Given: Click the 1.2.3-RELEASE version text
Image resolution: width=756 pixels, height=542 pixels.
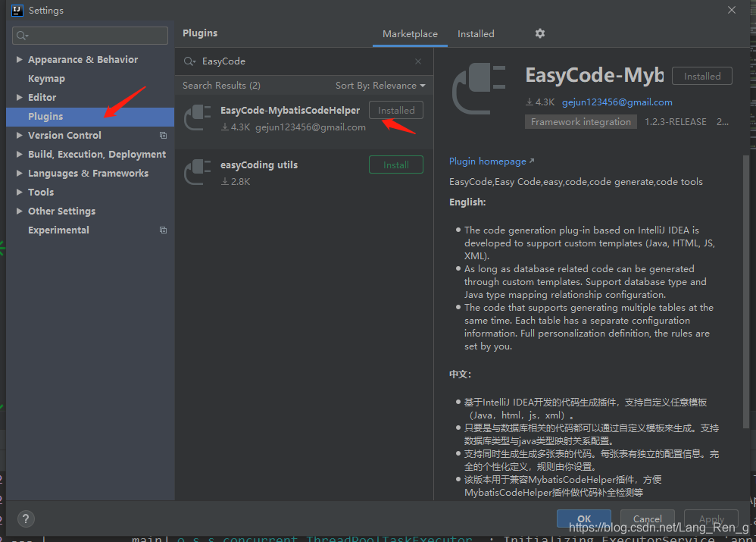Looking at the screenshot, I should point(676,121).
